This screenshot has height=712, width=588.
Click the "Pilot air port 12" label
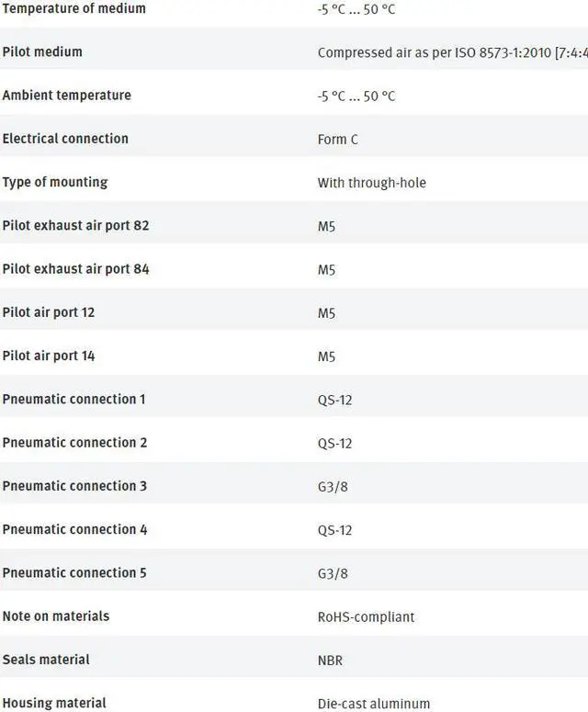(49, 312)
